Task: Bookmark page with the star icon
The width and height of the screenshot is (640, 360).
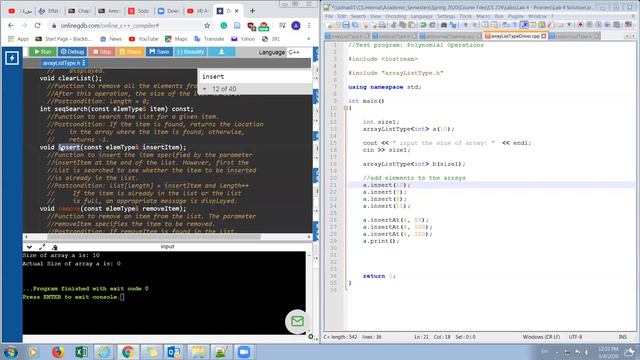Action: [x=207, y=25]
